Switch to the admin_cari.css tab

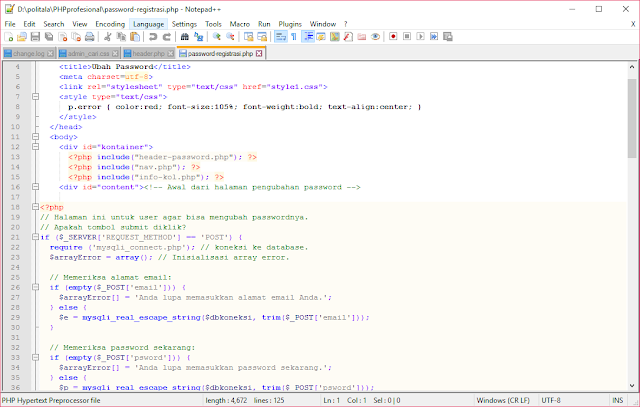click(x=88, y=53)
